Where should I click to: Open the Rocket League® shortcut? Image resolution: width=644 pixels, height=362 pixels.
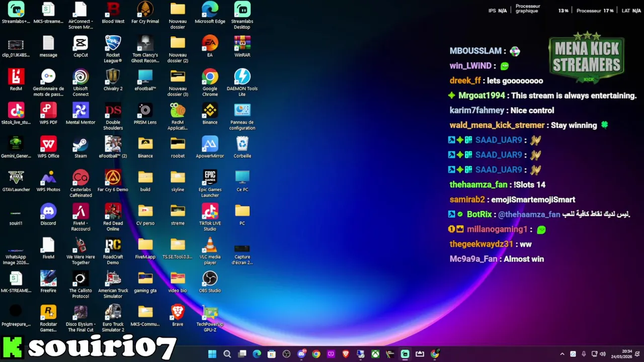coord(113,49)
